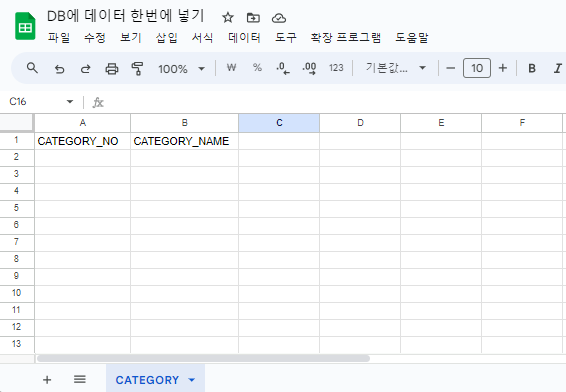This screenshot has width=566, height=392.
Task: Print the spreadsheet
Action: 112,68
